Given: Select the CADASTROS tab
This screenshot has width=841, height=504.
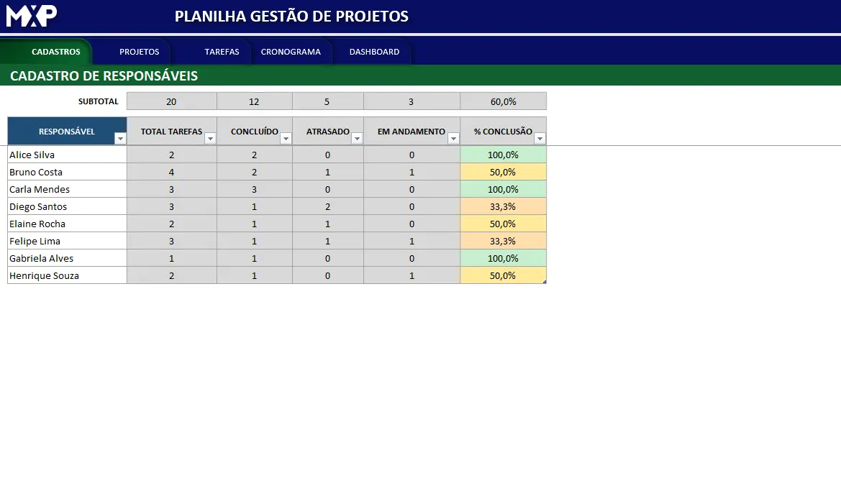Looking at the screenshot, I should click(x=56, y=52).
